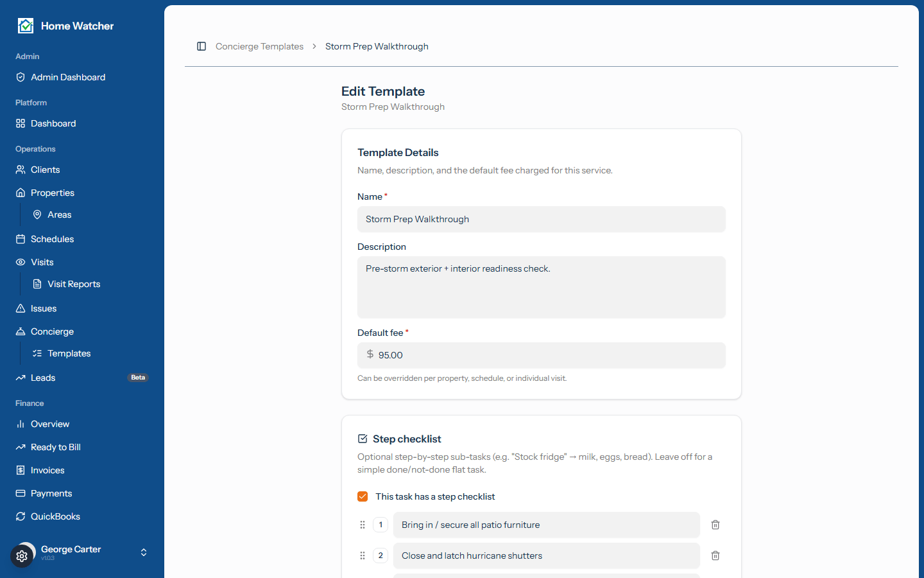Click the fee override hint text
924x578 pixels.
[462, 378]
